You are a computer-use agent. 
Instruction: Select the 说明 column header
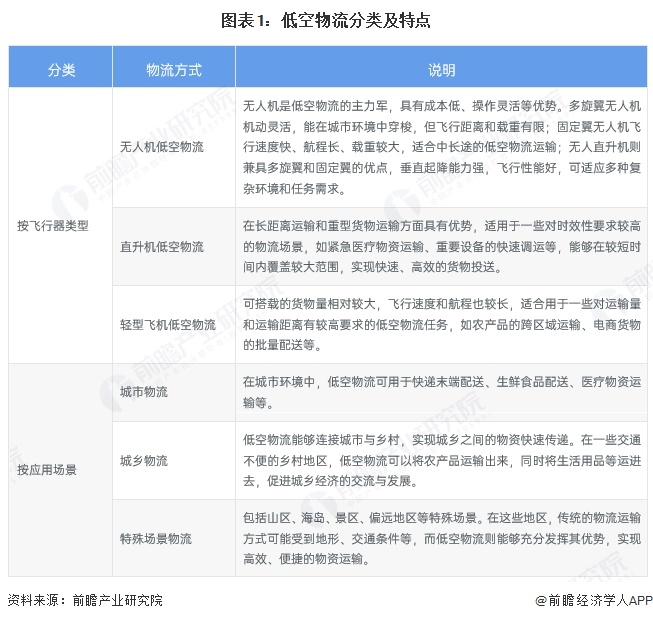click(441, 67)
